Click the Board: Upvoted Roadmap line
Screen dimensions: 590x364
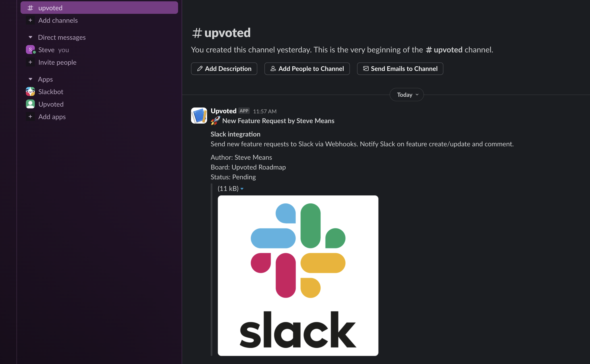pyautogui.click(x=248, y=167)
